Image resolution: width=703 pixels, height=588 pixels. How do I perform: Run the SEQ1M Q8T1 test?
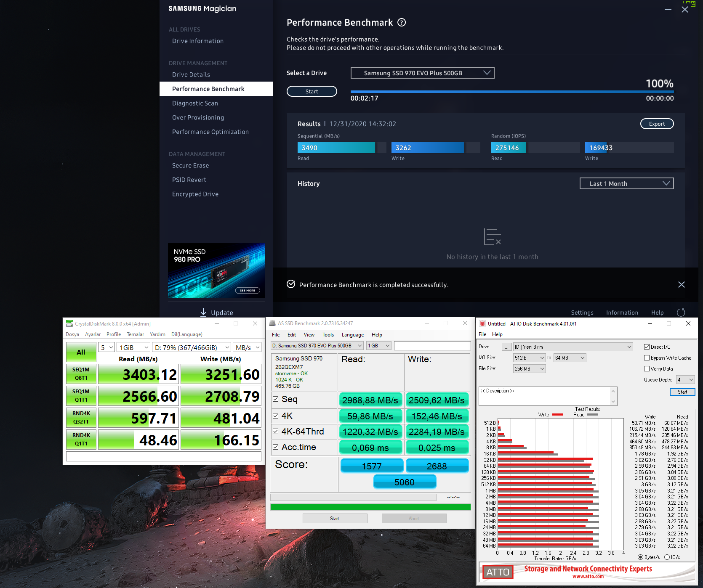81,373
